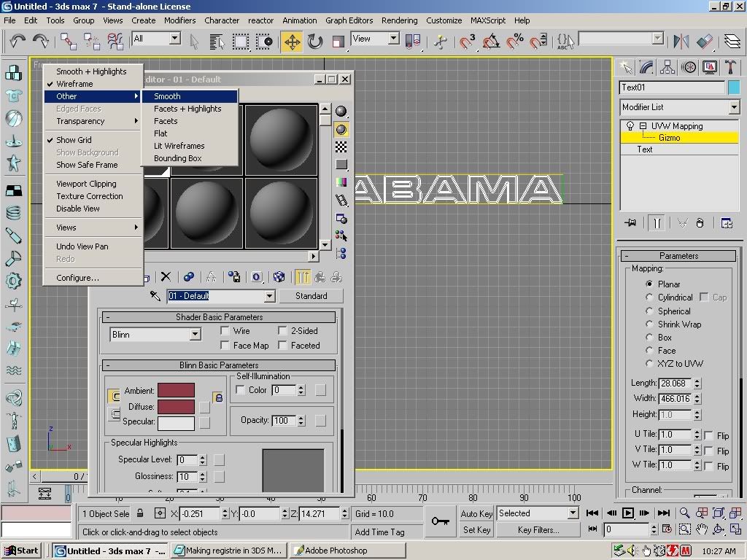
Task: Select Configure... in viewport menu
Action: (x=93, y=278)
